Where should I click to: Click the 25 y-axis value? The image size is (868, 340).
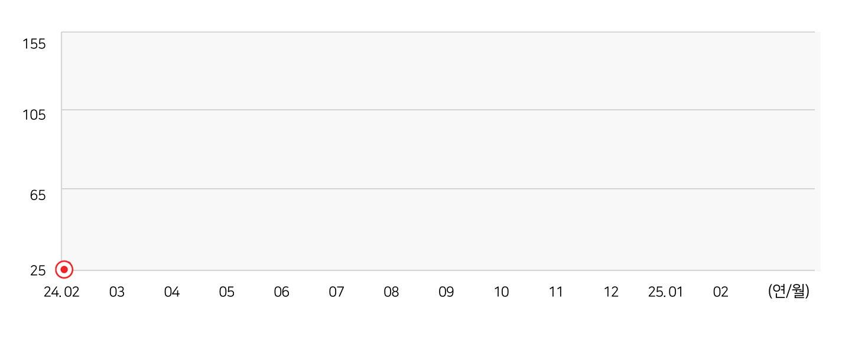38,270
